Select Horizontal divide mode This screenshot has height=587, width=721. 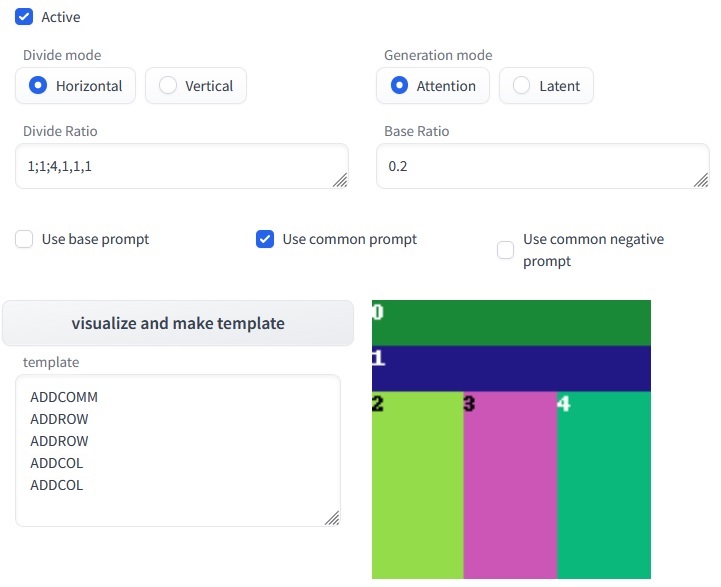point(39,86)
